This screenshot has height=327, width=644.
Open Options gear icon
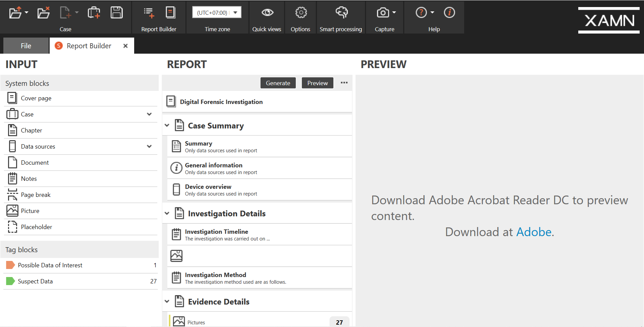pos(301,13)
